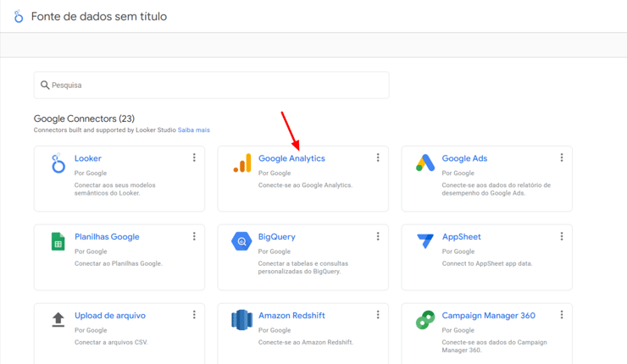Choose the AppSheet connector title
Image resolution: width=627 pixels, height=364 pixels.
tap(462, 237)
